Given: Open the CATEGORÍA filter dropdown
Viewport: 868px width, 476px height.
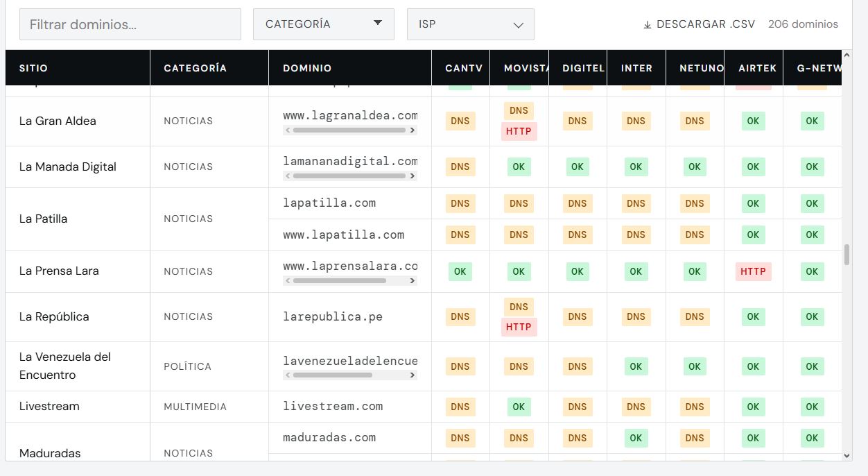Looking at the screenshot, I should [323, 24].
